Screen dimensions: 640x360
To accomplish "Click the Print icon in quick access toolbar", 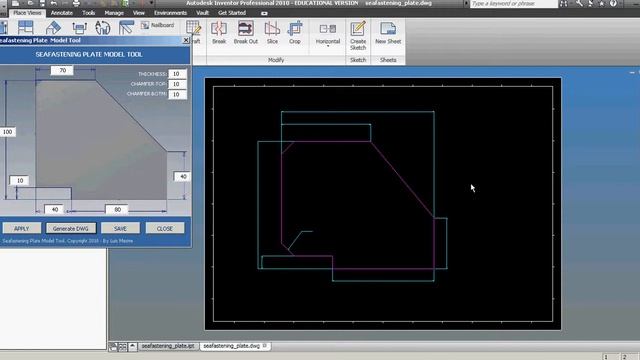I will point(76,3).
